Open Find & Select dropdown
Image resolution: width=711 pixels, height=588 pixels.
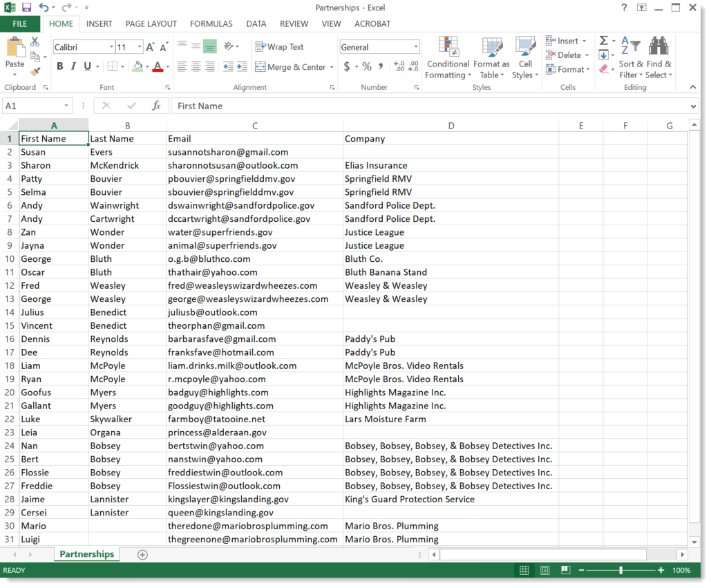pos(659,57)
